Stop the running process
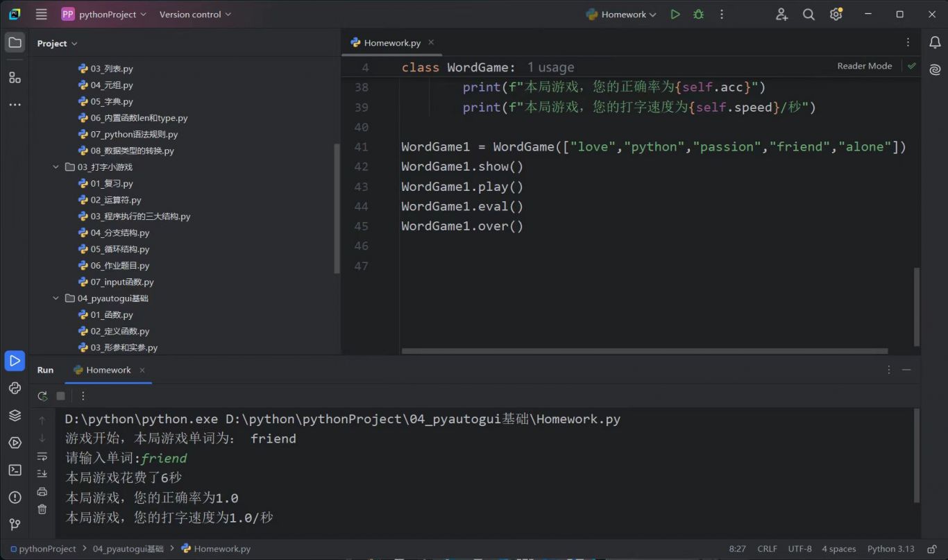Image resolution: width=948 pixels, height=560 pixels. coord(60,396)
